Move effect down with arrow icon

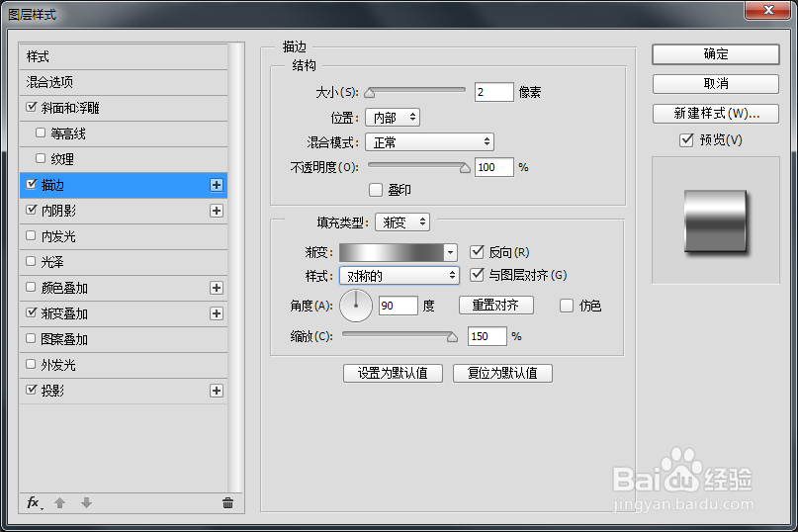click(86, 503)
